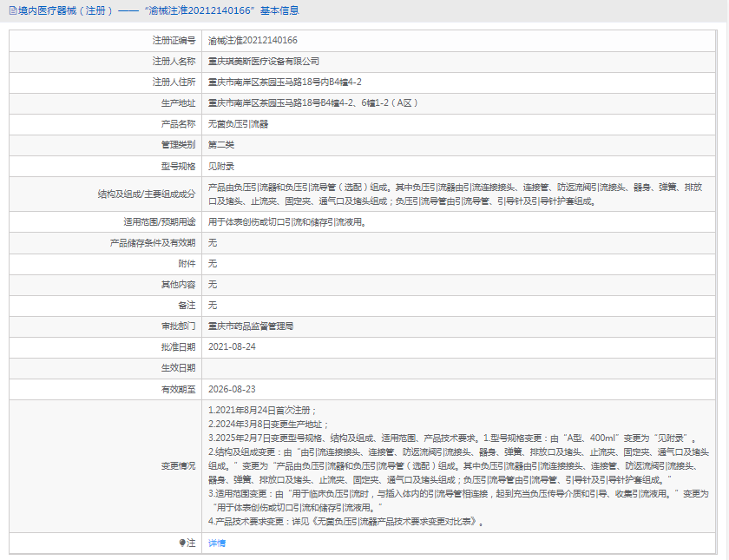Click the 附件 label

(x=187, y=264)
